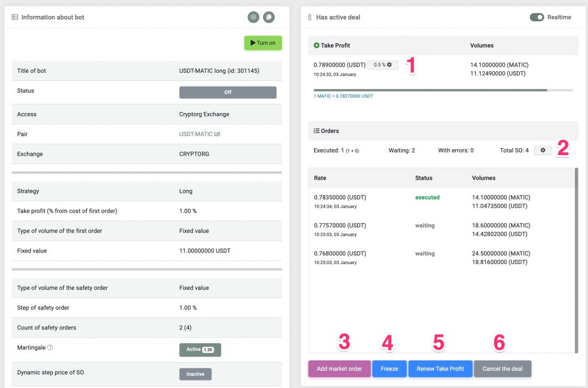588x388 pixels.
Task: Click the Freeze button
Action: coord(389,369)
